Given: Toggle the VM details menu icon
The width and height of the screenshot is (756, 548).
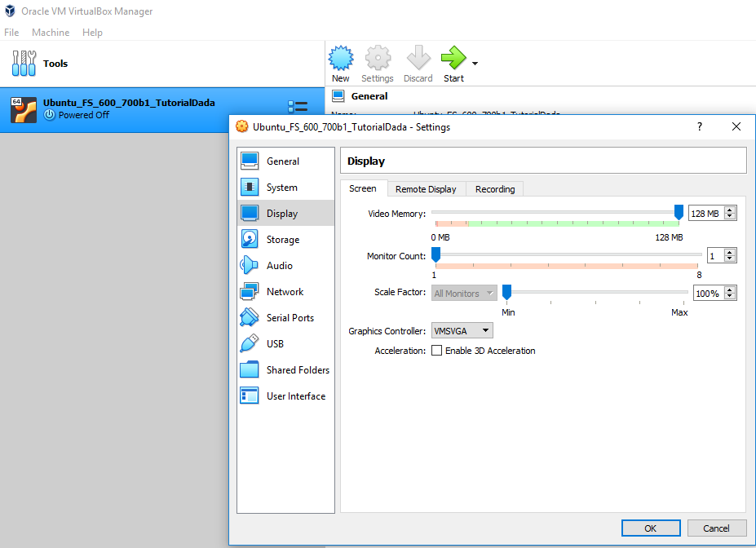Looking at the screenshot, I should point(298,108).
